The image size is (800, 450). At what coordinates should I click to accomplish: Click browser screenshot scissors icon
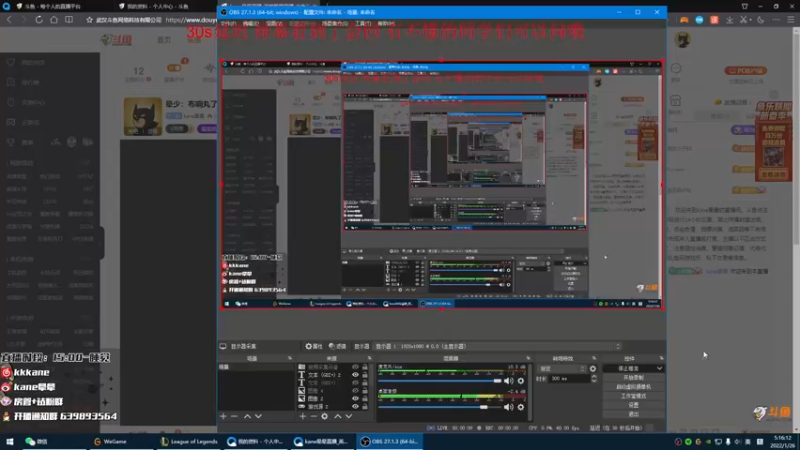743,20
